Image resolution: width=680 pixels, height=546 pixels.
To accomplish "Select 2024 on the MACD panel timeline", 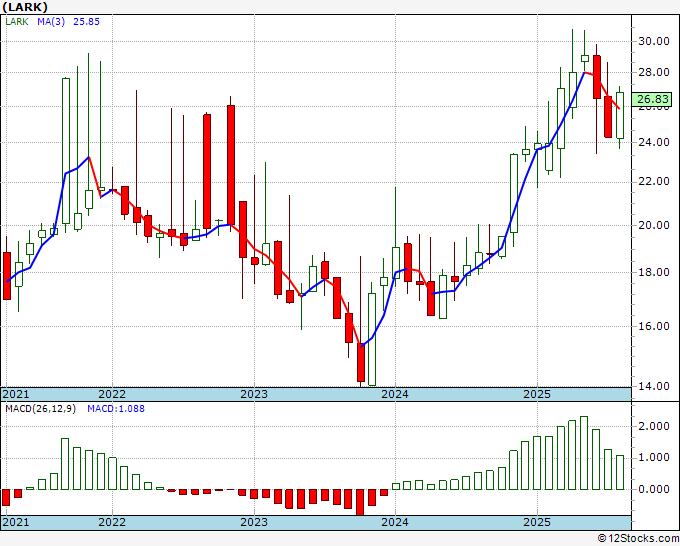I will (x=395, y=522).
